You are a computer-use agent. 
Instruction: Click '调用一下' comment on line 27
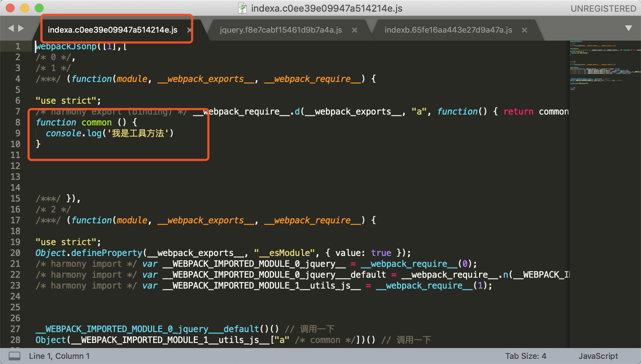click(x=317, y=329)
